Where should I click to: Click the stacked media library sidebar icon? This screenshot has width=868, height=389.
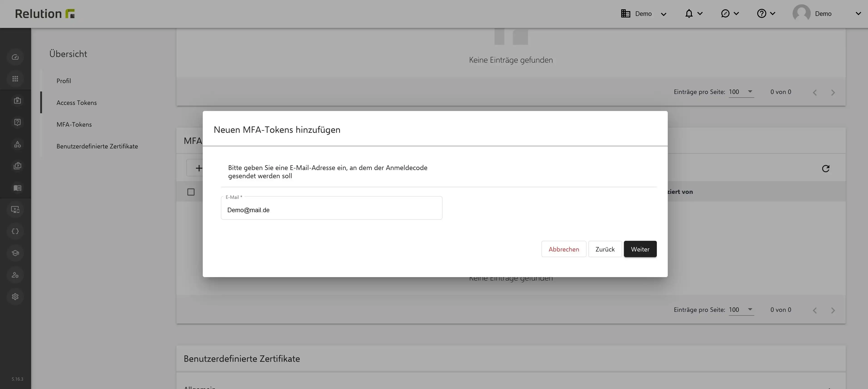click(x=17, y=166)
